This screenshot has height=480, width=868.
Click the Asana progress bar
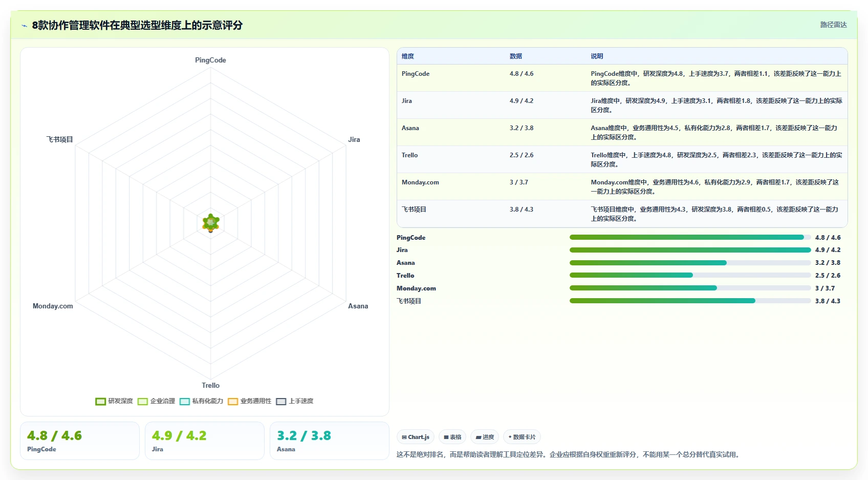(690, 263)
